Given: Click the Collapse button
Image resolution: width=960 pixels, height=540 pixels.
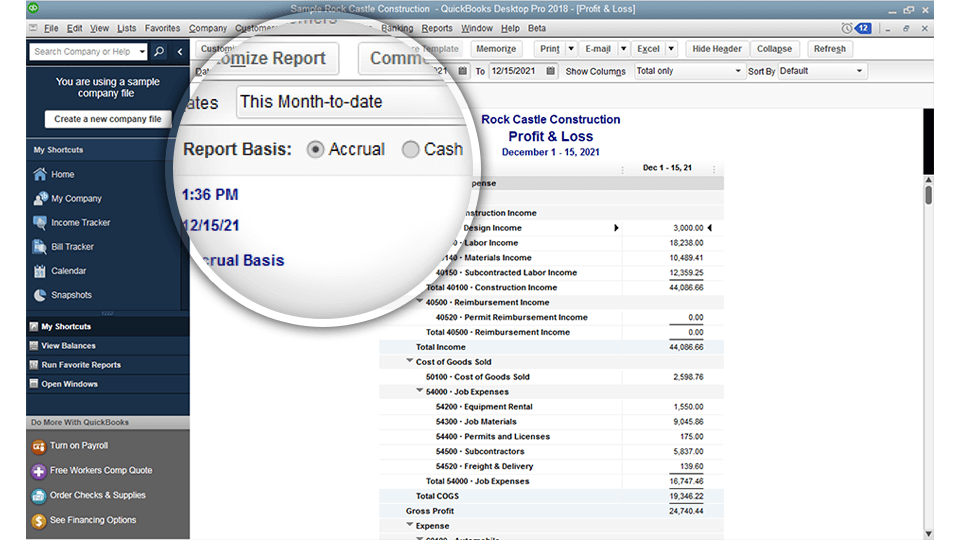Looking at the screenshot, I should click(774, 49).
